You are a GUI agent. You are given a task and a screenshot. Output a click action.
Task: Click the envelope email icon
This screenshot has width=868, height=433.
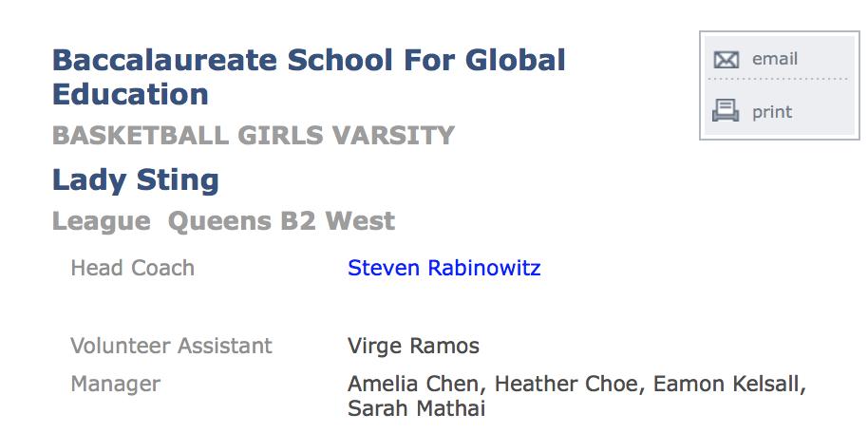pos(726,59)
